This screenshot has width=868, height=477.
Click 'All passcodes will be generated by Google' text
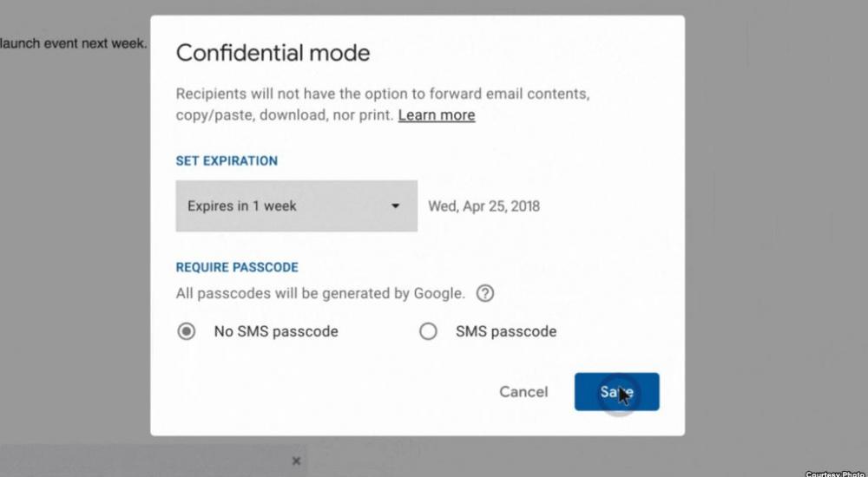point(320,293)
